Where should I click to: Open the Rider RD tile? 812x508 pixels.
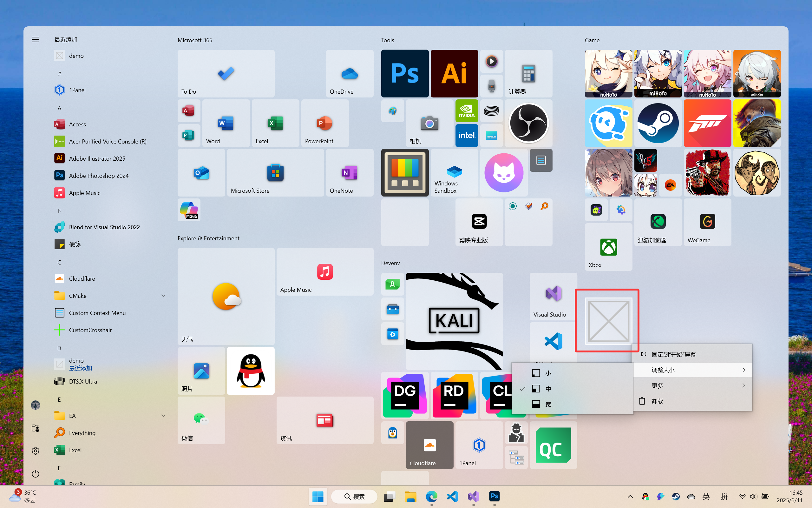[x=454, y=396]
